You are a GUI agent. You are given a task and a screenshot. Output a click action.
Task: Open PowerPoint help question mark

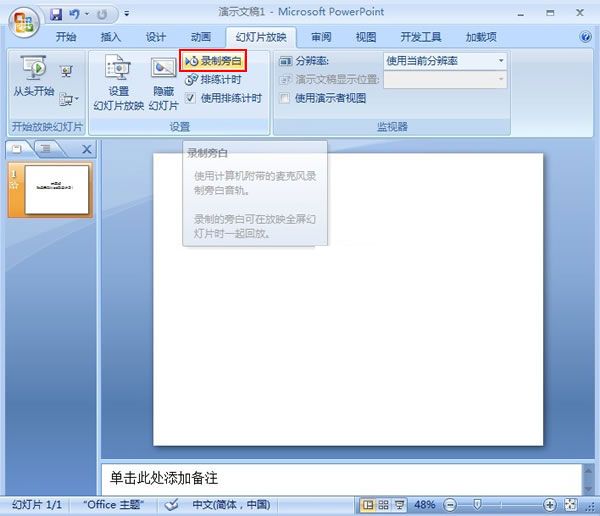pos(585,37)
